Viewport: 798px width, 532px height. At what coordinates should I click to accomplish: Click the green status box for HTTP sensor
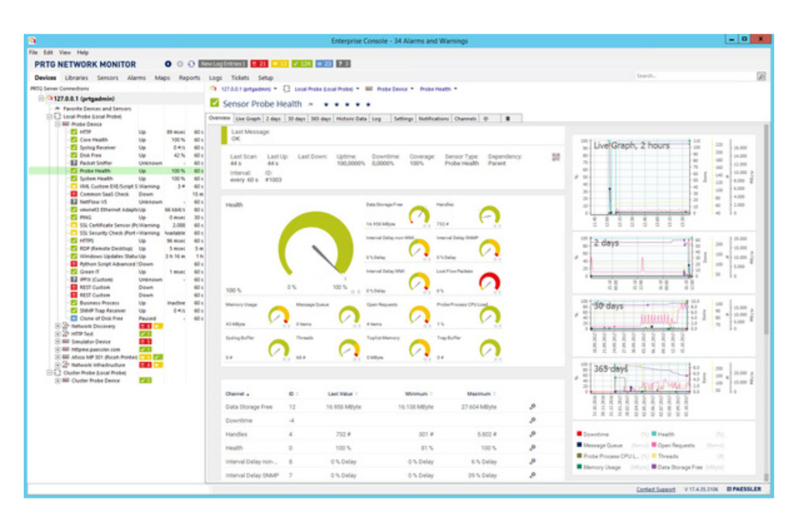coord(74,132)
